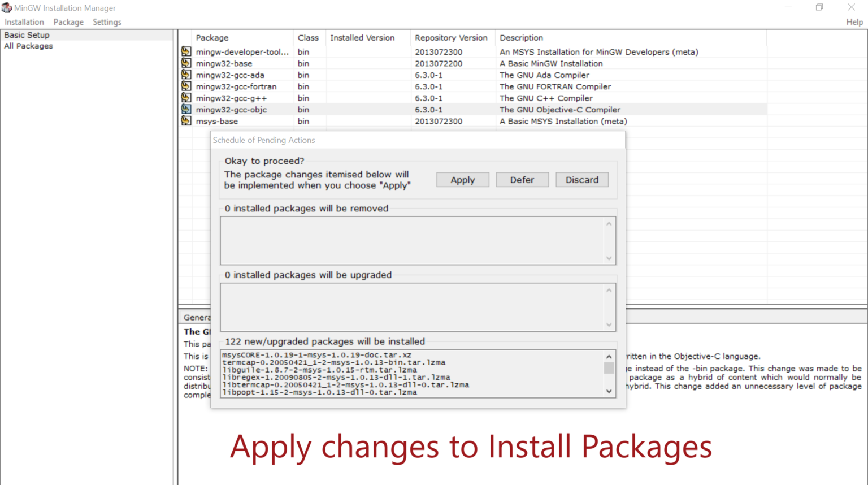
Task: Open the Installation menu
Action: coord(24,22)
